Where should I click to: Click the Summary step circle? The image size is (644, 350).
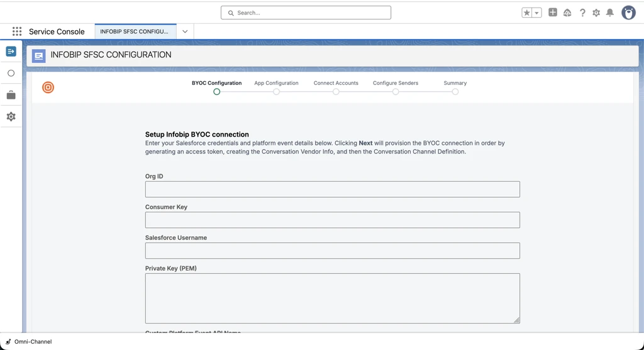455,92
